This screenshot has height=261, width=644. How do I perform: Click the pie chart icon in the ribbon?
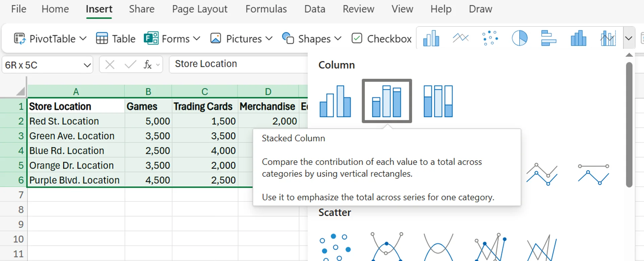[520, 38]
